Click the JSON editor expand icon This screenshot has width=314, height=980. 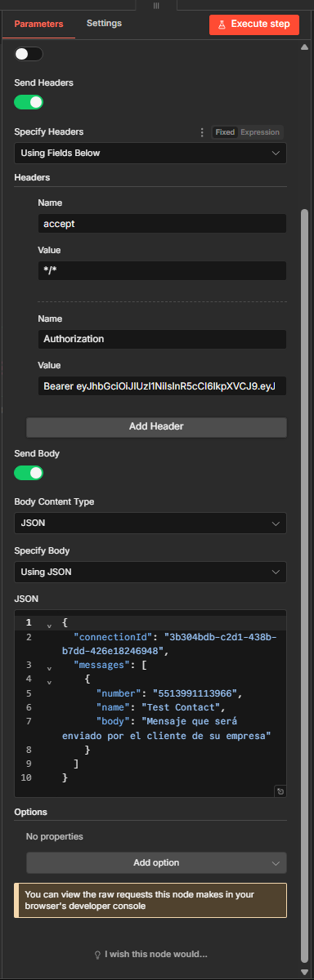[280, 791]
